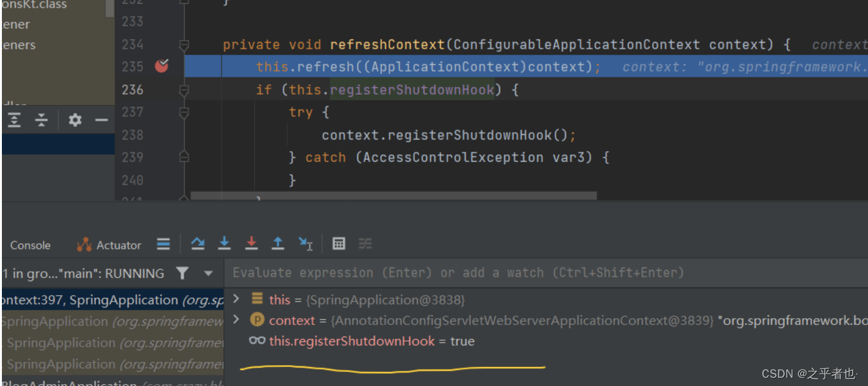Click the Run to Cursor icon

[306, 243]
